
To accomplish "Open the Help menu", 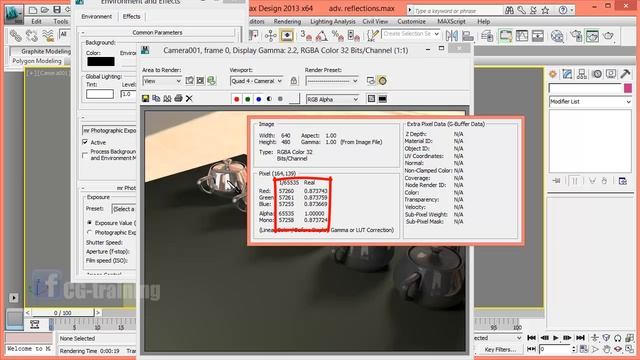I will pyautogui.click(x=484, y=21).
